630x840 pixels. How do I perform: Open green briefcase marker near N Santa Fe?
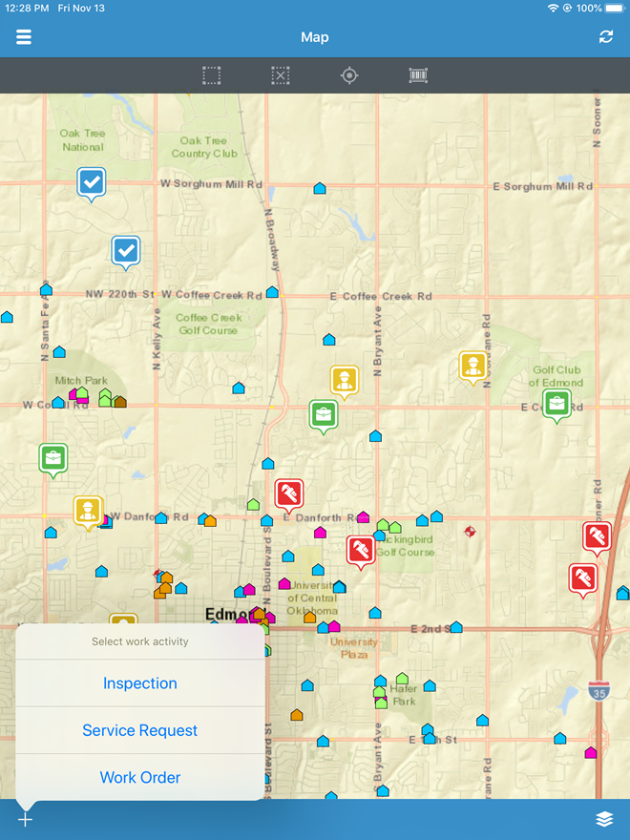(x=53, y=459)
